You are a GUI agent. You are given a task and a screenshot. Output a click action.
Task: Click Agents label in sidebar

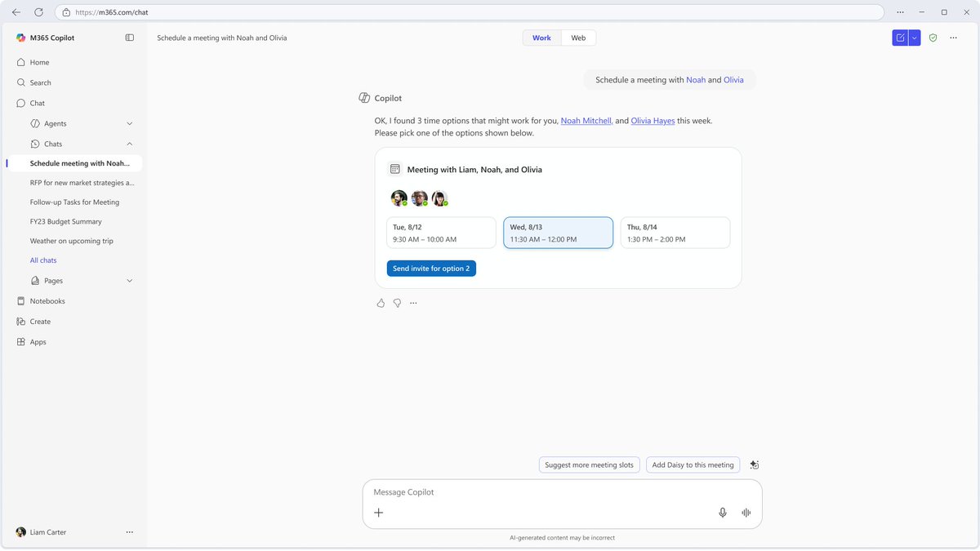(x=56, y=123)
